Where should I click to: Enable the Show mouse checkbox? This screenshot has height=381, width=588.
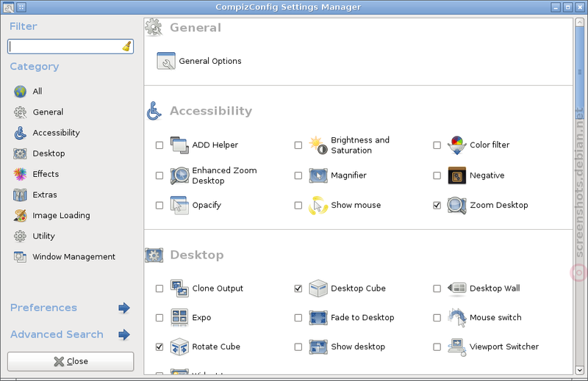click(x=298, y=206)
